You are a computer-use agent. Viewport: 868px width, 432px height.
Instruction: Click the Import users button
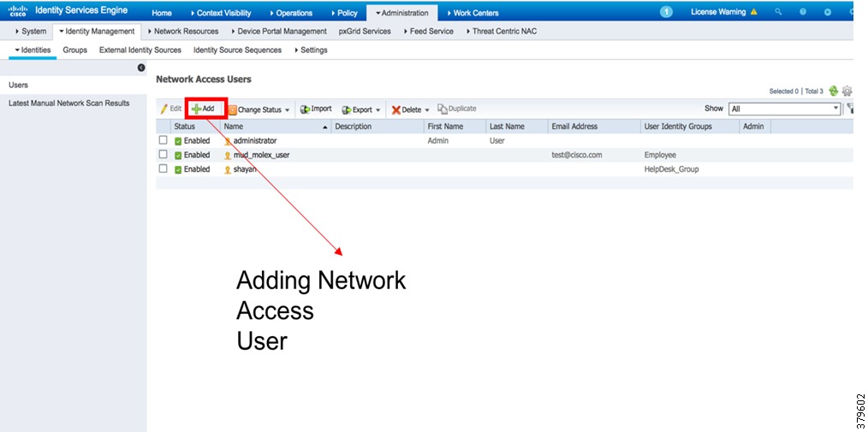pyautogui.click(x=316, y=109)
